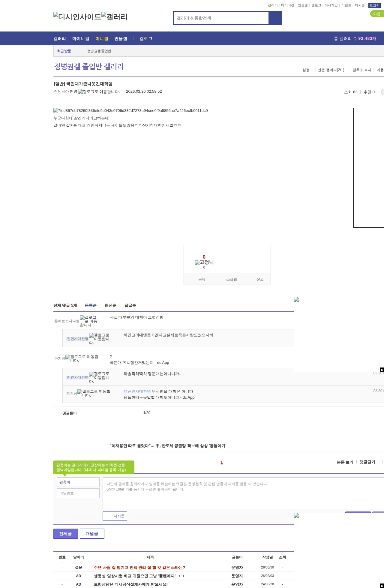Focus the nickname field containing 편충이
The image size is (384, 588).
[78, 482]
